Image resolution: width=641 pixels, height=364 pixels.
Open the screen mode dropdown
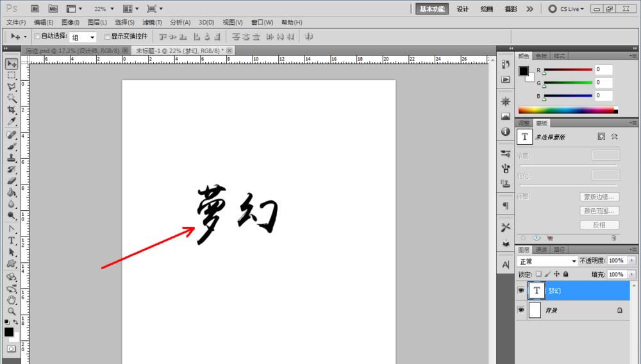point(155,8)
